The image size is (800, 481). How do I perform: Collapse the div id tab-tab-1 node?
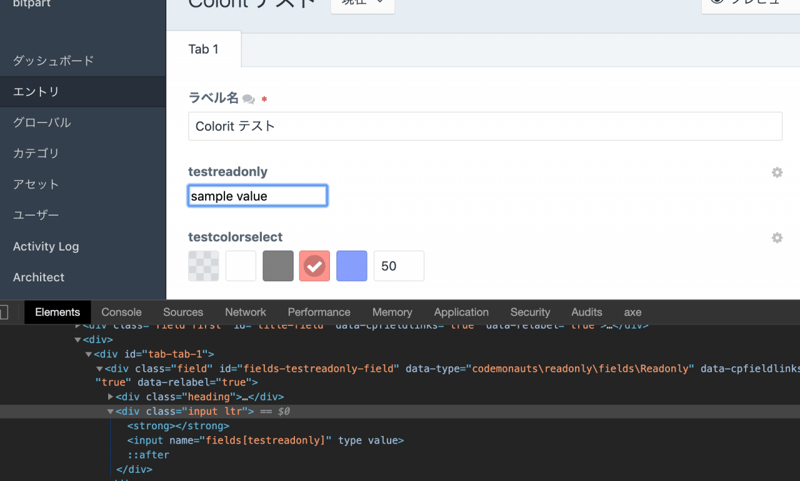tap(88, 354)
